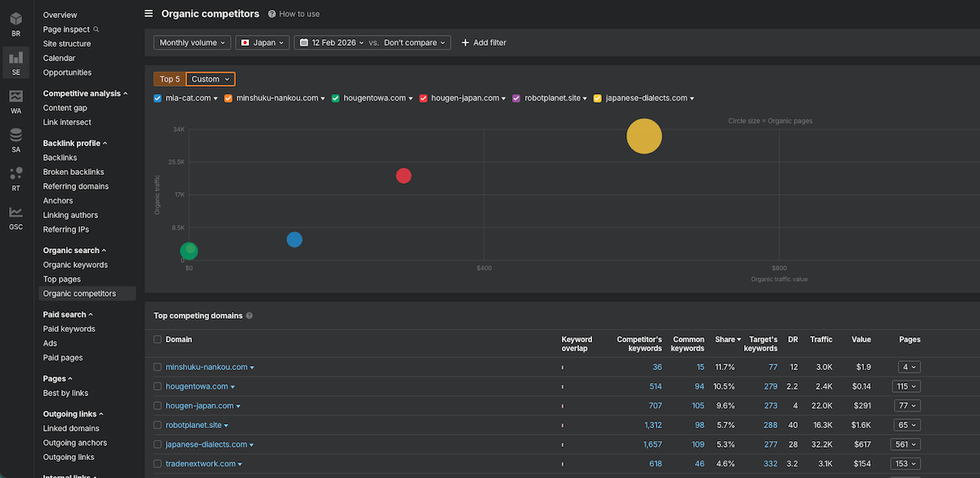Open the hamburger menu next to Organic competitors
Viewport: 980px width, 478px height.
[x=148, y=13]
